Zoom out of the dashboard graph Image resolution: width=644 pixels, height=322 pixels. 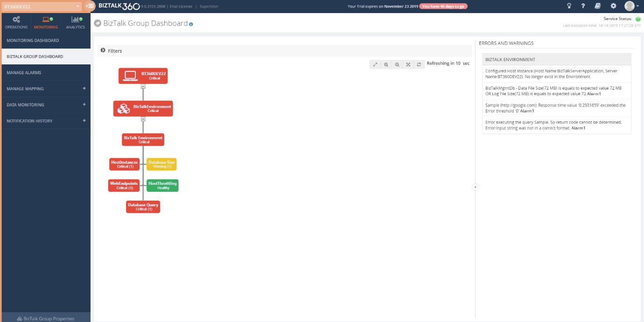click(397, 64)
